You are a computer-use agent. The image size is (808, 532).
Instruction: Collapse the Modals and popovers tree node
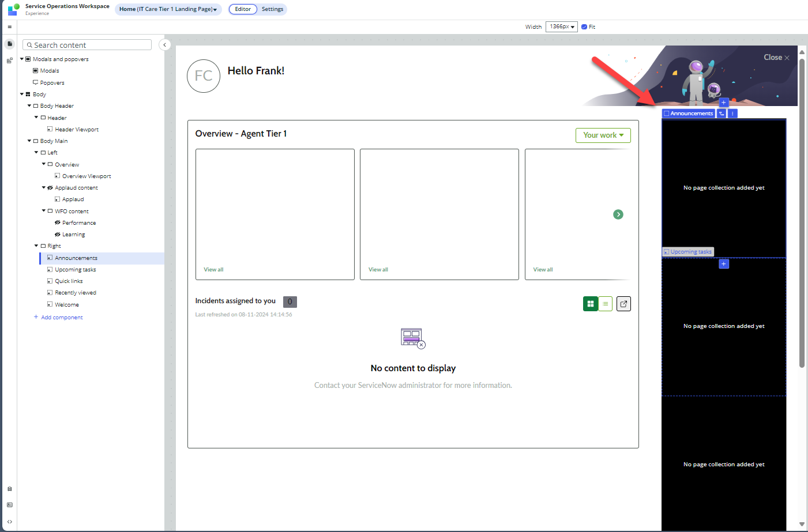[22, 59]
